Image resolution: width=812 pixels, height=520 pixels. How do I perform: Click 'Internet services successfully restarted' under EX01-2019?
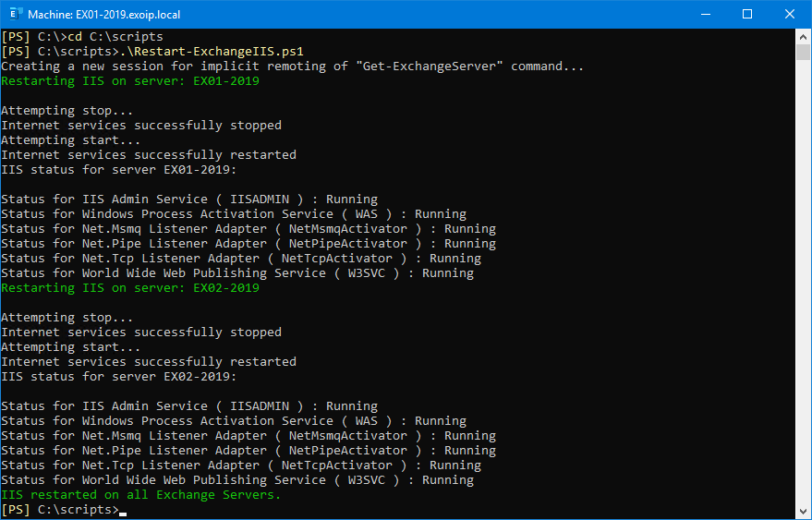click(149, 155)
